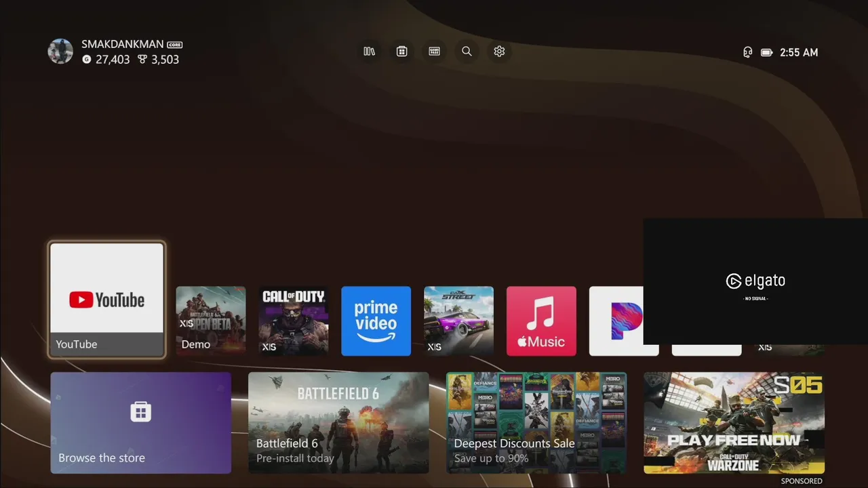Open the Deepest Discounts Sale card
The height and width of the screenshot is (488, 868).
pyautogui.click(x=536, y=423)
